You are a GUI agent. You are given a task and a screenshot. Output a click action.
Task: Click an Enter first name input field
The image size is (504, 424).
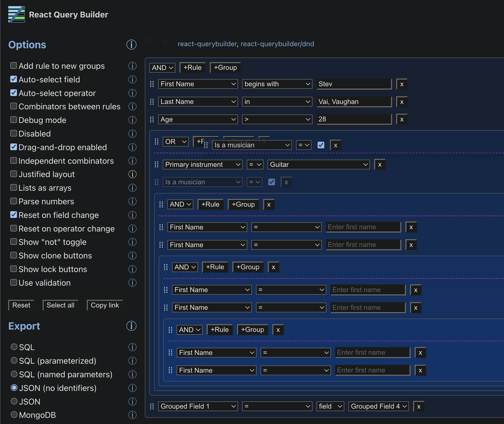click(363, 227)
